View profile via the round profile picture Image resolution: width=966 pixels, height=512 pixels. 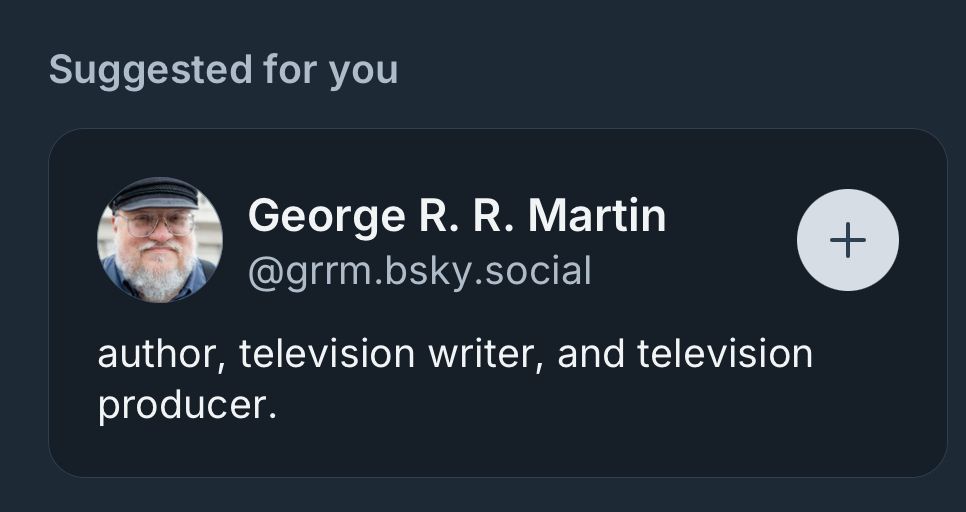[x=160, y=240]
